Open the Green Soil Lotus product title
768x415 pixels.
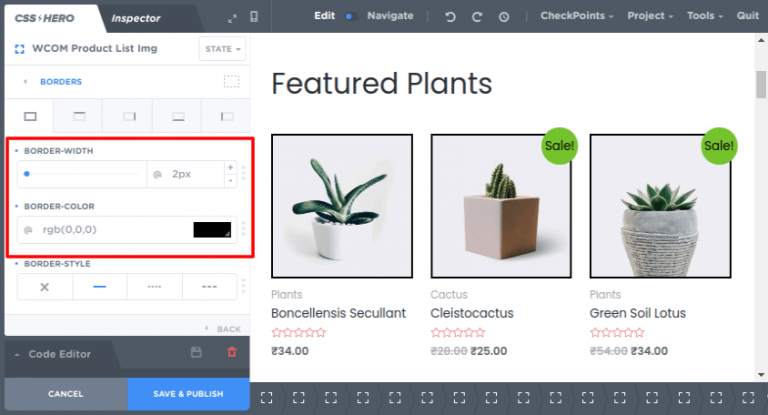coord(638,313)
